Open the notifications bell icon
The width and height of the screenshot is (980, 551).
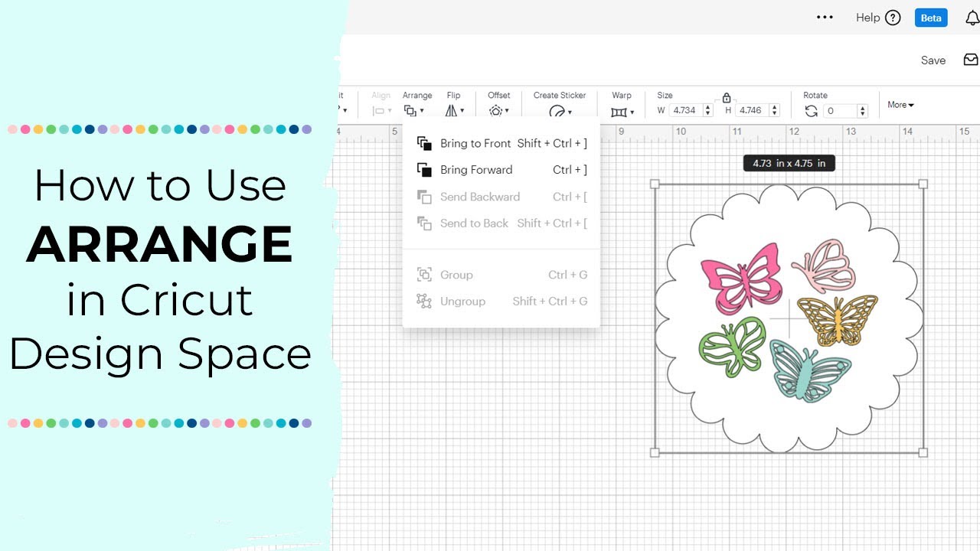[x=972, y=18]
